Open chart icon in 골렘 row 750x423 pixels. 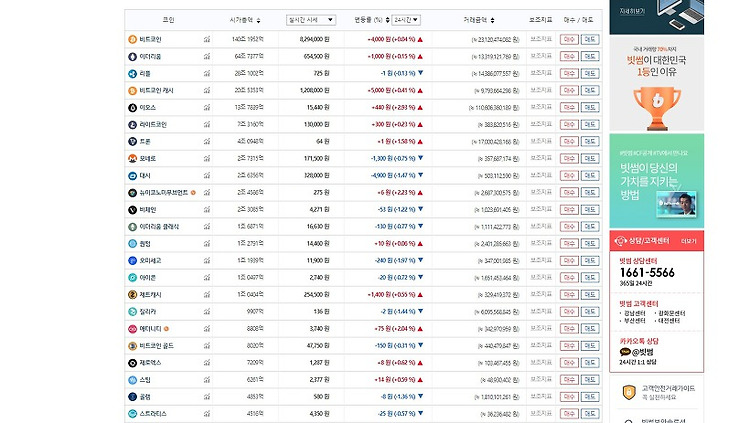tap(207, 397)
